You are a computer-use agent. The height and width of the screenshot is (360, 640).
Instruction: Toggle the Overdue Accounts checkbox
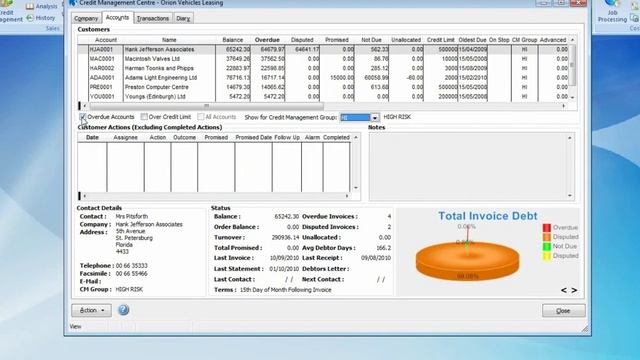(x=83, y=117)
